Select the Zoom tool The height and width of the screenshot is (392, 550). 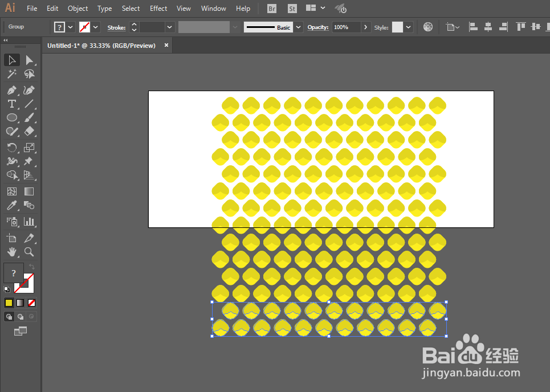coord(29,252)
